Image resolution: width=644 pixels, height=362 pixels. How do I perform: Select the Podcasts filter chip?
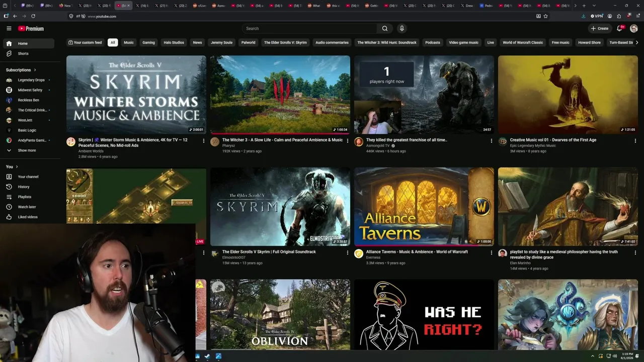(433, 43)
